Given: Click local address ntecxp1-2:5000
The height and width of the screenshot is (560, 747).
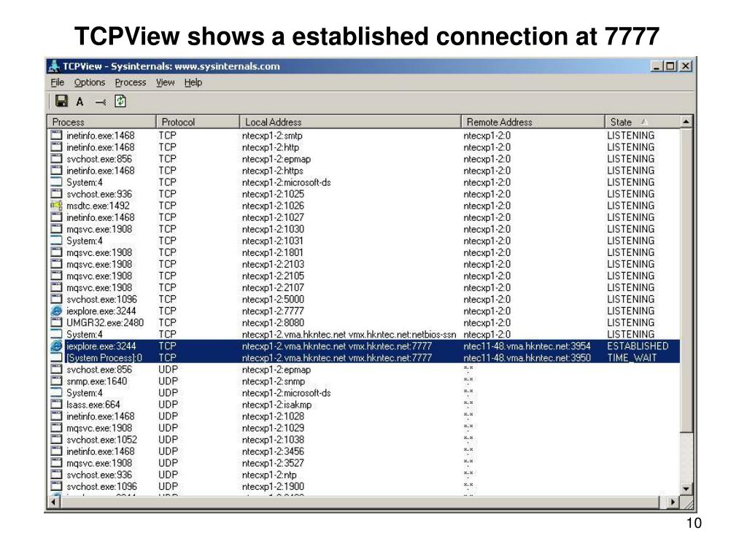Looking at the screenshot, I should click(x=273, y=300).
